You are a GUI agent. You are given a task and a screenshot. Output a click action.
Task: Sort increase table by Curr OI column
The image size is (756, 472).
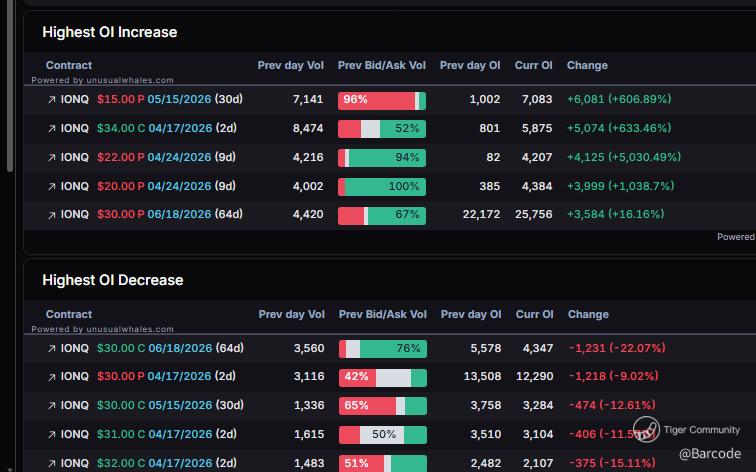(533, 65)
